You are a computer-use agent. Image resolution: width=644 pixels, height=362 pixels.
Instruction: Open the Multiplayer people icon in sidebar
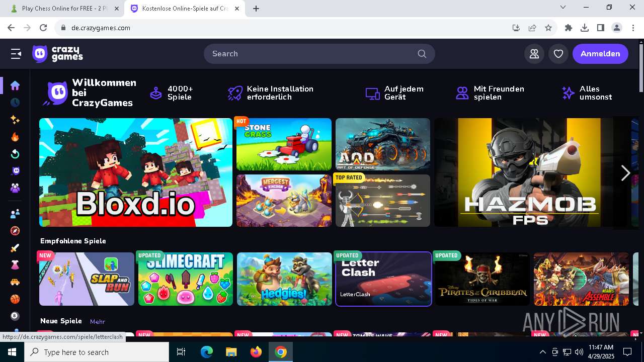[x=15, y=188]
